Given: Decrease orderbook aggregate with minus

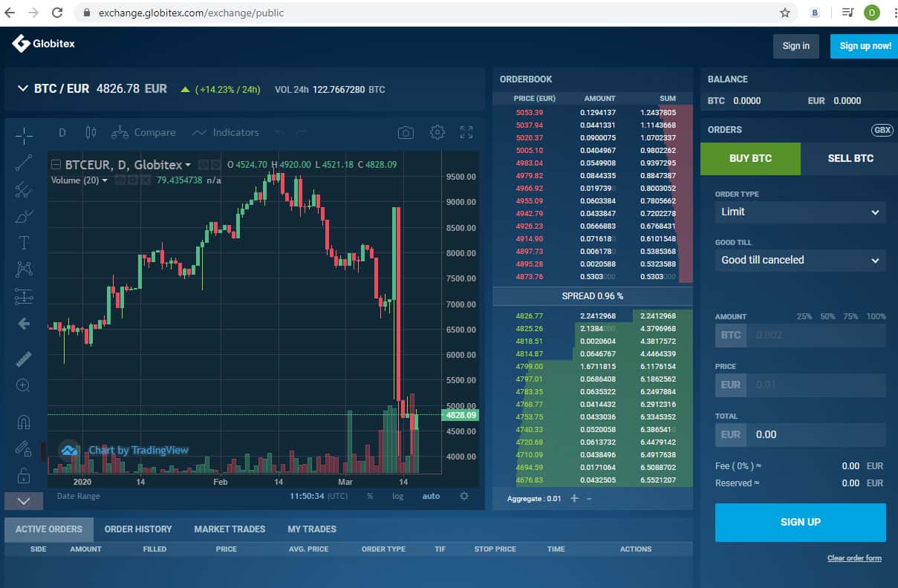Looking at the screenshot, I should pyautogui.click(x=590, y=498).
